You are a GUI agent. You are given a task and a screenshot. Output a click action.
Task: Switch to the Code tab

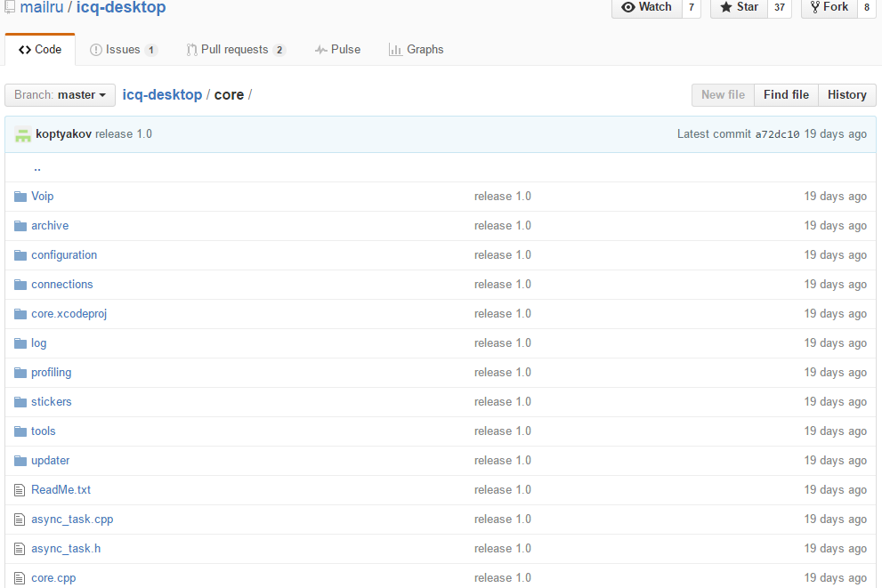[40, 50]
